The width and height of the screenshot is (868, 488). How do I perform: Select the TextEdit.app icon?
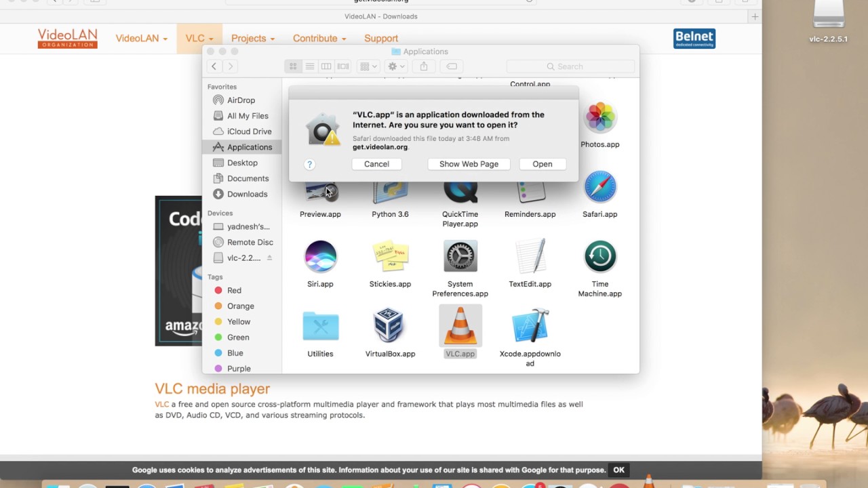click(x=530, y=256)
